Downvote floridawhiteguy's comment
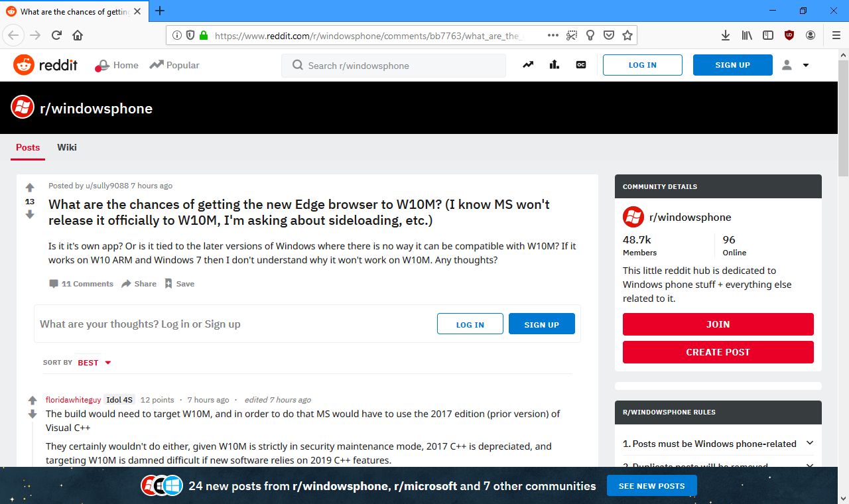The height and width of the screenshot is (504, 849). click(33, 414)
